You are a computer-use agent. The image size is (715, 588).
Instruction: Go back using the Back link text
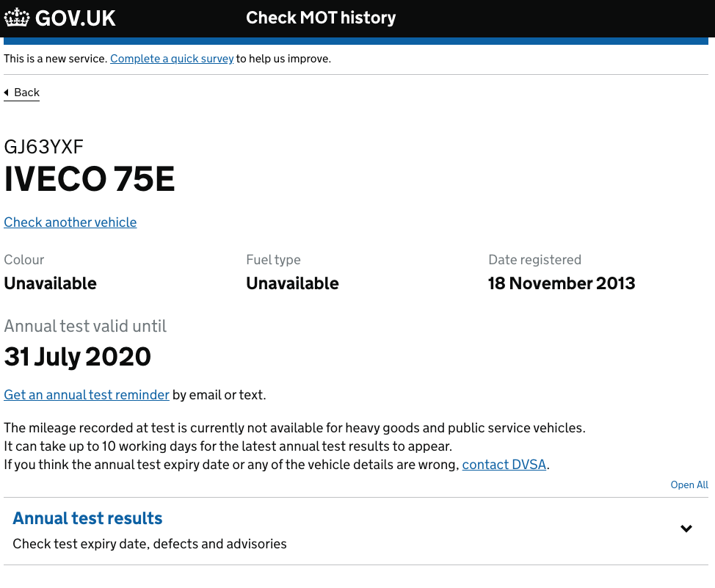coord(27,92)
